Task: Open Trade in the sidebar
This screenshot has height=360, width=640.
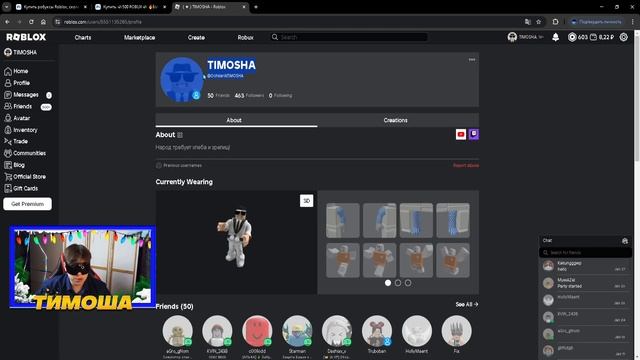Action: click(16, 142)
